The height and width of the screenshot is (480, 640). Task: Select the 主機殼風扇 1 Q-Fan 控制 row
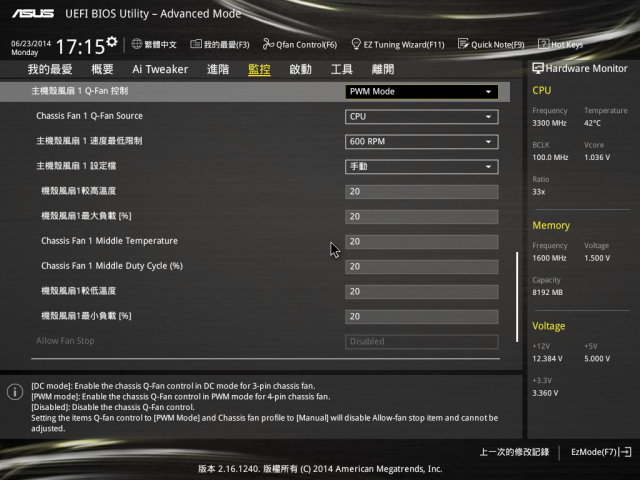(x=255, y=91)
